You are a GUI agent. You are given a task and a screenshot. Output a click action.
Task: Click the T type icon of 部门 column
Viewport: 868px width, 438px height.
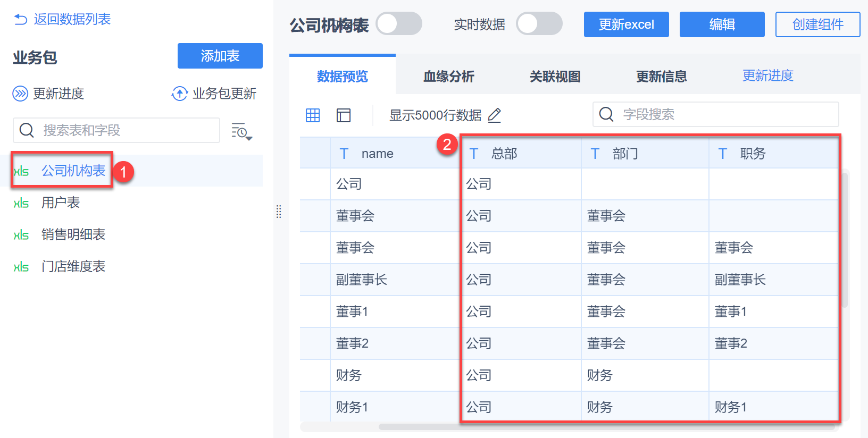pos(595,154)
